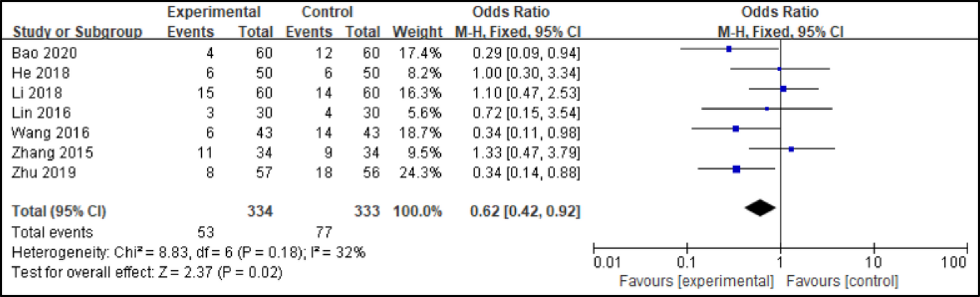This screenshot has height=297, width=980.
Task: Click the Test for overall effect text
Action: tap(147, 273)
